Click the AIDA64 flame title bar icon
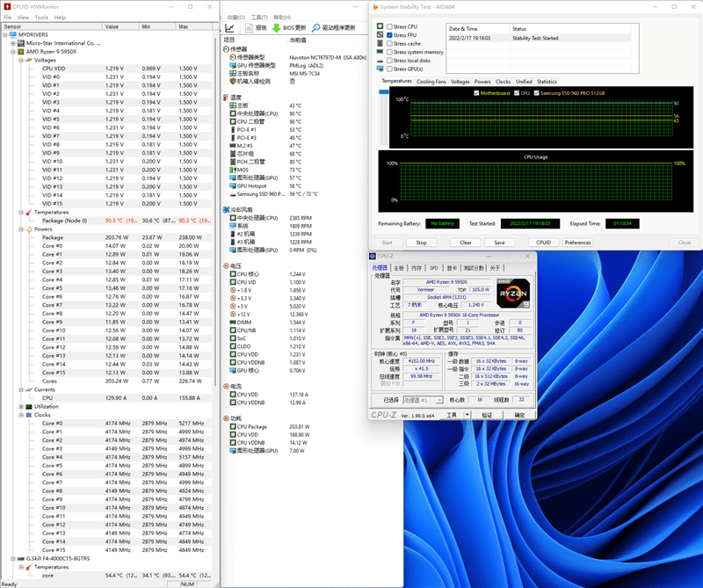The image size is (703, 588). [x=375, y=7]
